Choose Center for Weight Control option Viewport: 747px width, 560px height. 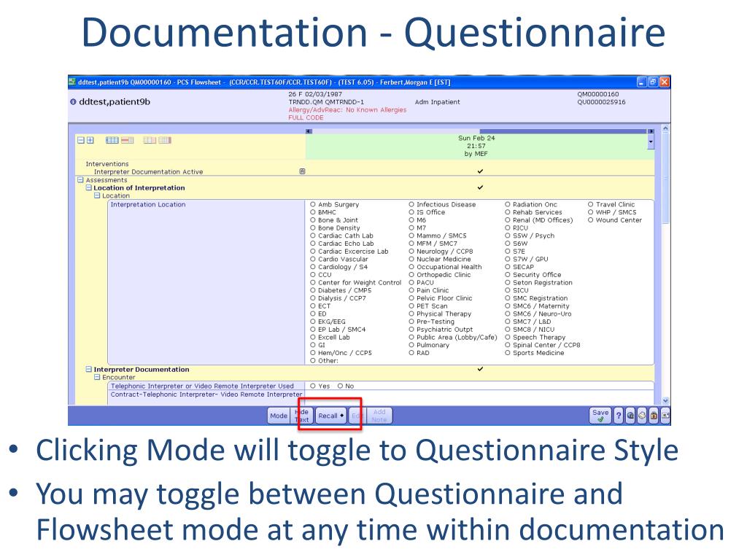[x=313, y=283]
